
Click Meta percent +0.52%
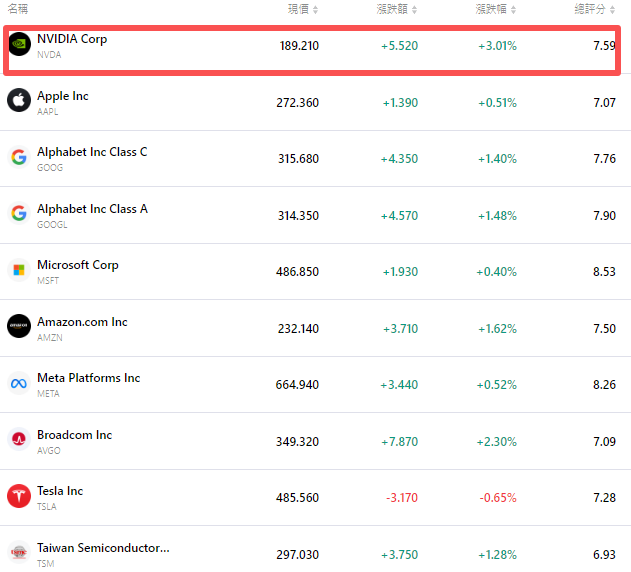pos(496,385)
